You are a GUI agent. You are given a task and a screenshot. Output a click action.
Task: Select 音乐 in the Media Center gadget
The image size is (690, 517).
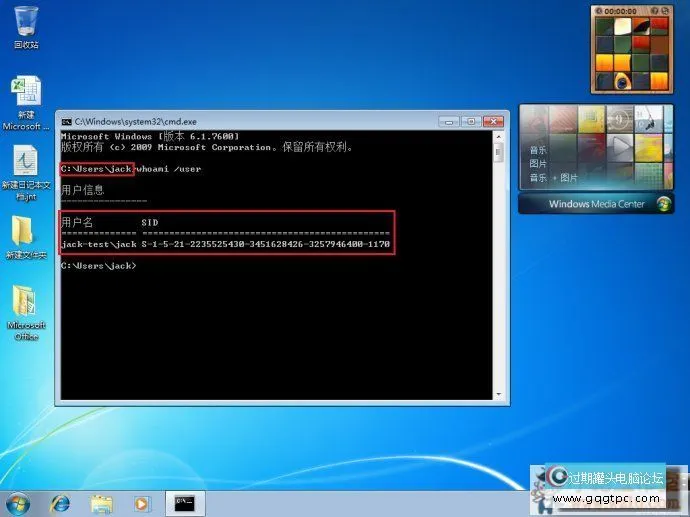pos(538,150)
